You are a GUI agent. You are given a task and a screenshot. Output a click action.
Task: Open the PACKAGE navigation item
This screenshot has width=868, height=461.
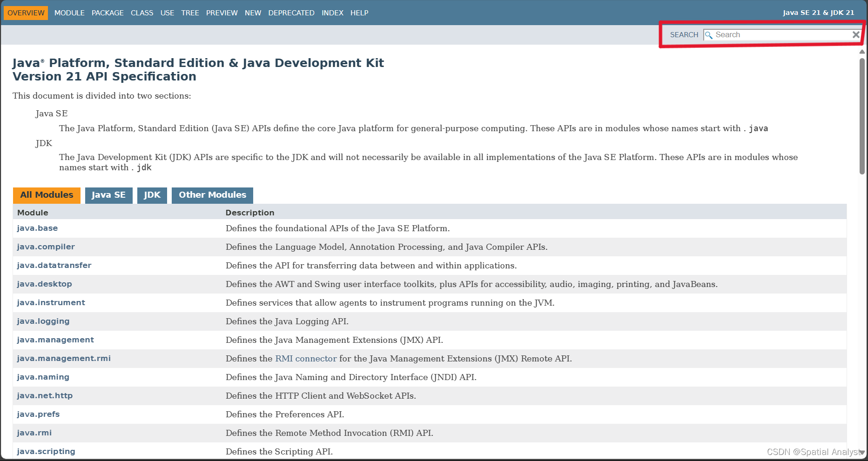coord(108,13)
